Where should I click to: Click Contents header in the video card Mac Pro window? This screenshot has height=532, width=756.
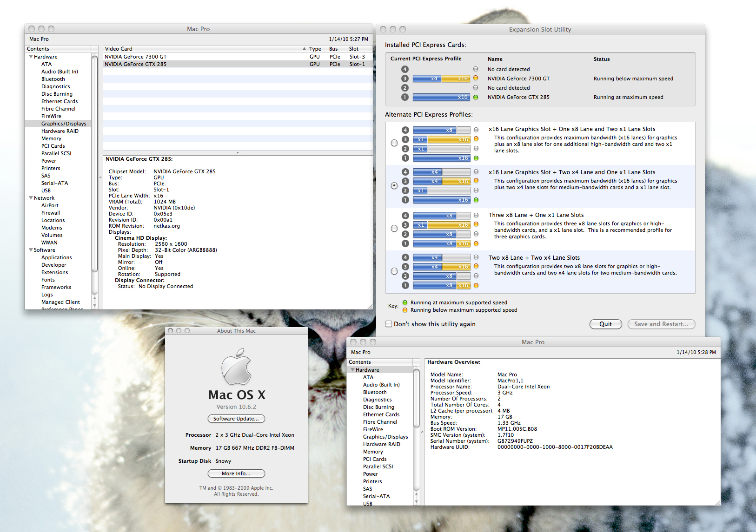[x=58, y=49]
